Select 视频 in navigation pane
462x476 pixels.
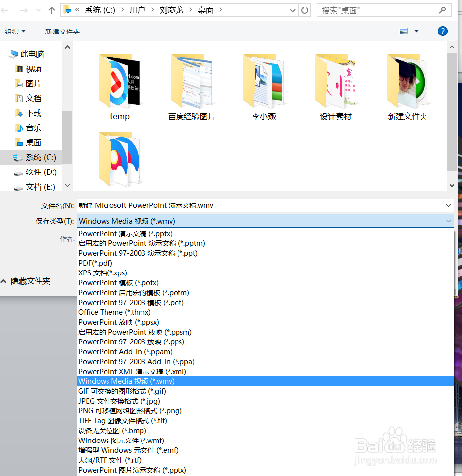pos(29,69)
